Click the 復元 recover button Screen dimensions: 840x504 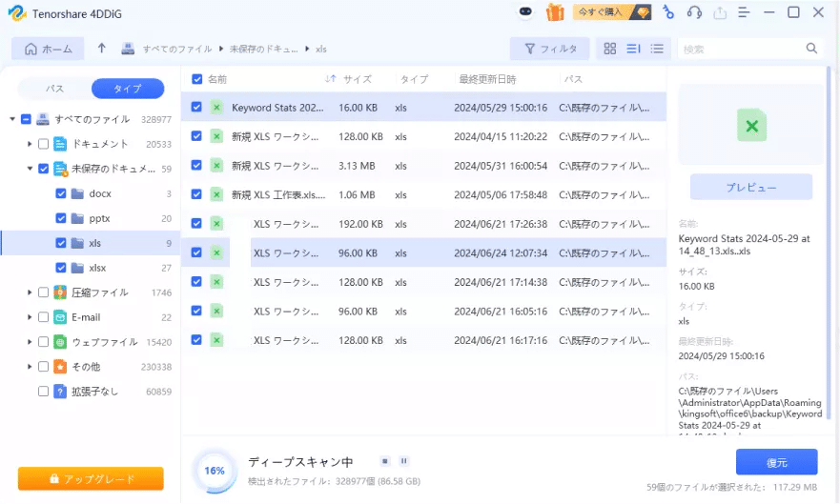tap(776, 462)
